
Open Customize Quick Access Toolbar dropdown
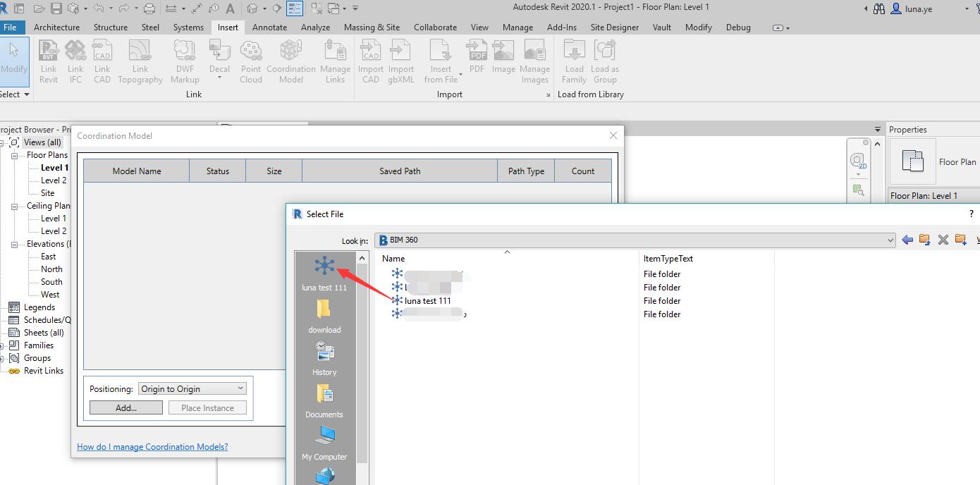tap(355, 8)
